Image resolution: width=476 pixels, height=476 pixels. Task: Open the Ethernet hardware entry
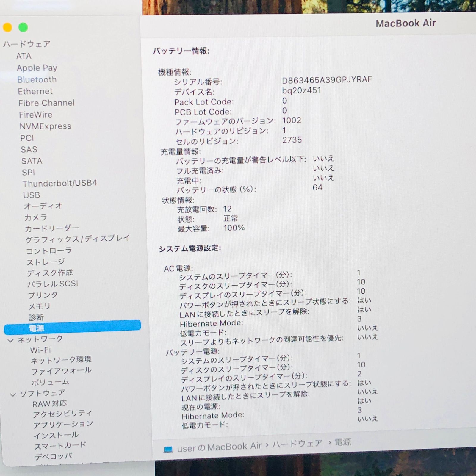(35, 91)
